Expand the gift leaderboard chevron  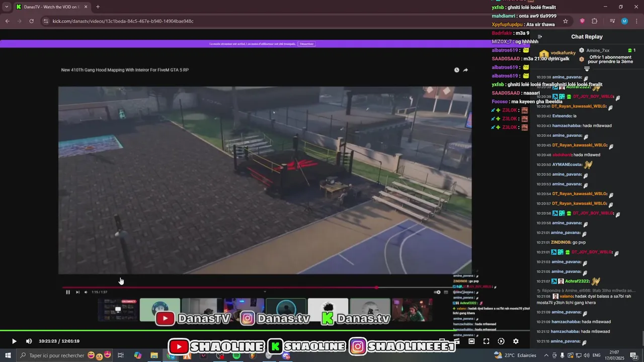click(587, 68)
